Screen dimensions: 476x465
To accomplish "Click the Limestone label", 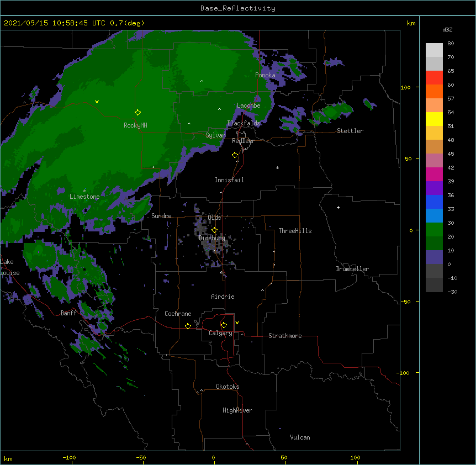I will point(84,197).
